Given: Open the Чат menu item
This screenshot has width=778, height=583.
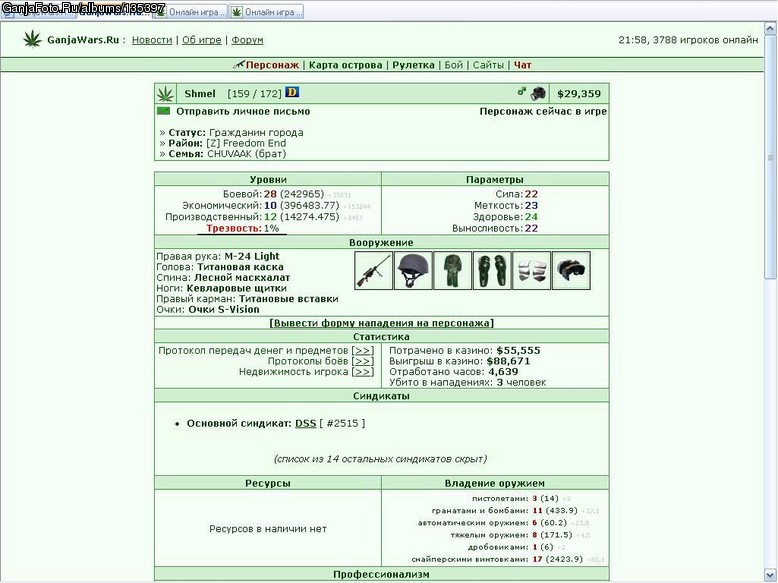Looking at the screenshot, I should pos(522,65).
